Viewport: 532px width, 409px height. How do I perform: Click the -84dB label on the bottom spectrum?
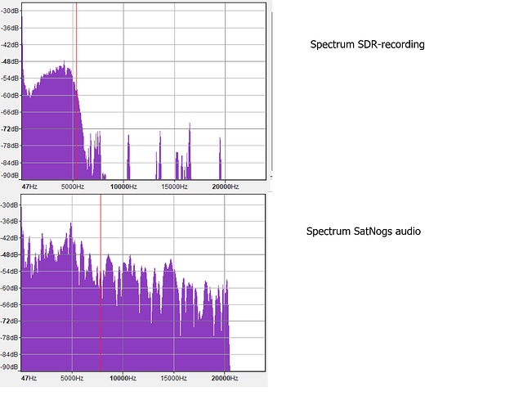(10, 355)
